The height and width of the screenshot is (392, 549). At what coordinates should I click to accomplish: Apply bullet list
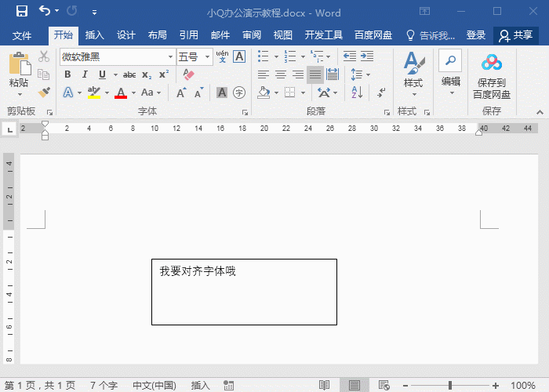(x=264, y=56)
